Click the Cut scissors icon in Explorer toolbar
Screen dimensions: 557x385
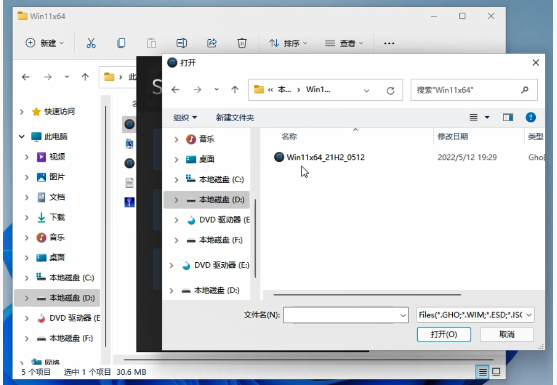[x=91, y=43]
